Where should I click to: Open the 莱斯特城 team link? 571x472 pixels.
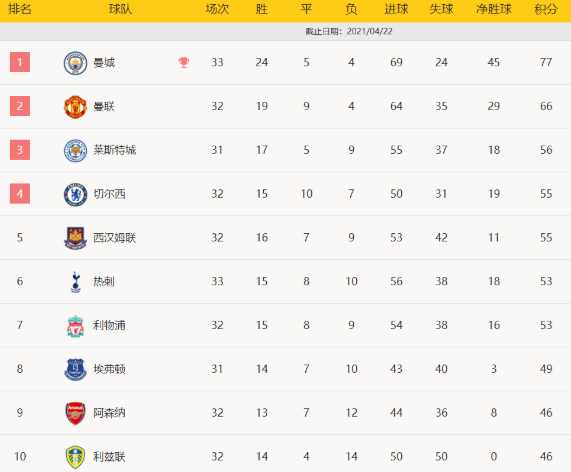115,150
